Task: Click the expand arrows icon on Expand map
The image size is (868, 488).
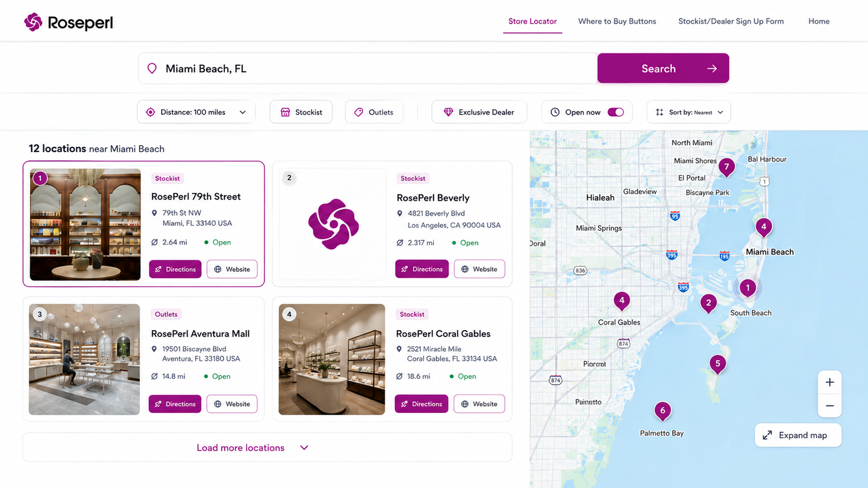Action: 767,435
